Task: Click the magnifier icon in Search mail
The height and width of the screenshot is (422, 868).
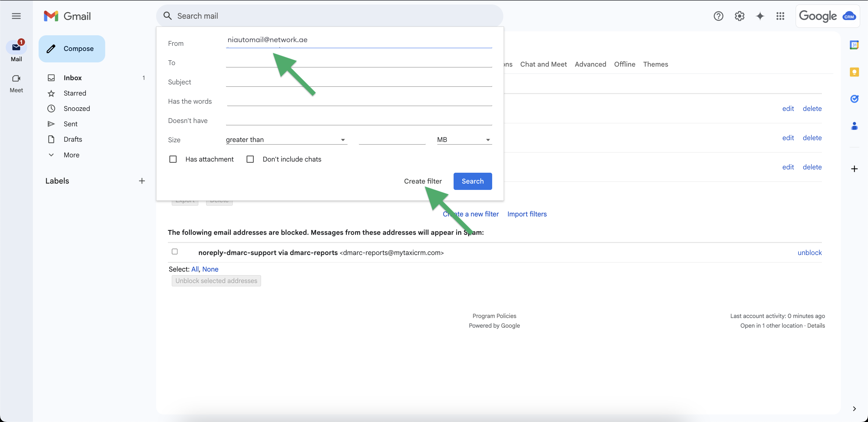Action: pos(168,16)
